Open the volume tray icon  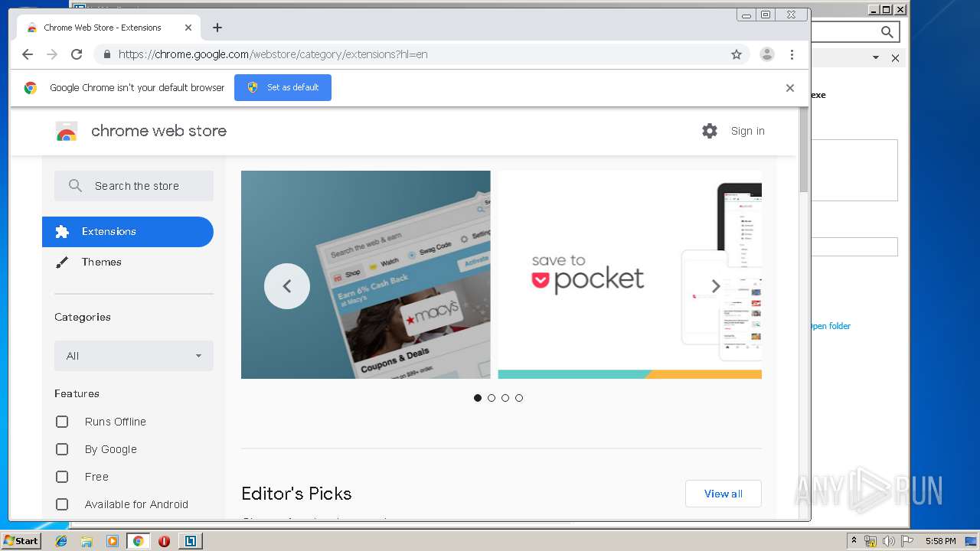[x=888, y=541]
